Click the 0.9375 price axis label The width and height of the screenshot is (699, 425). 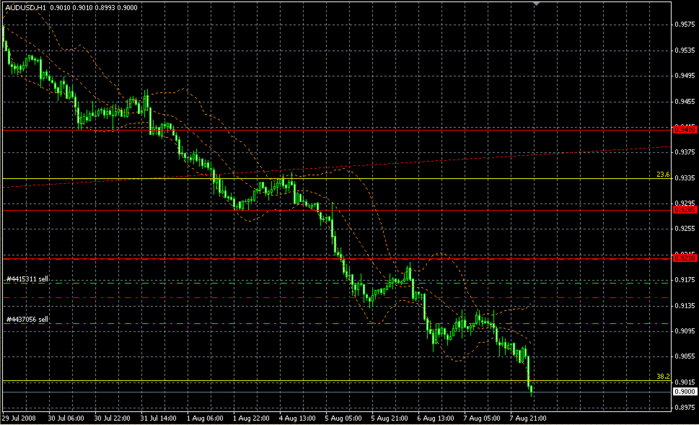(x=685, y=152)
